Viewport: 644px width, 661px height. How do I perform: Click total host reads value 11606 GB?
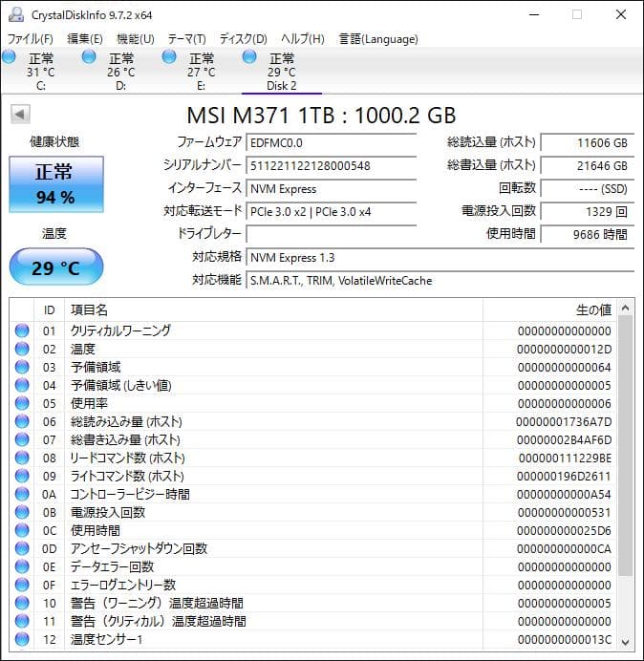tap(587, 142)
